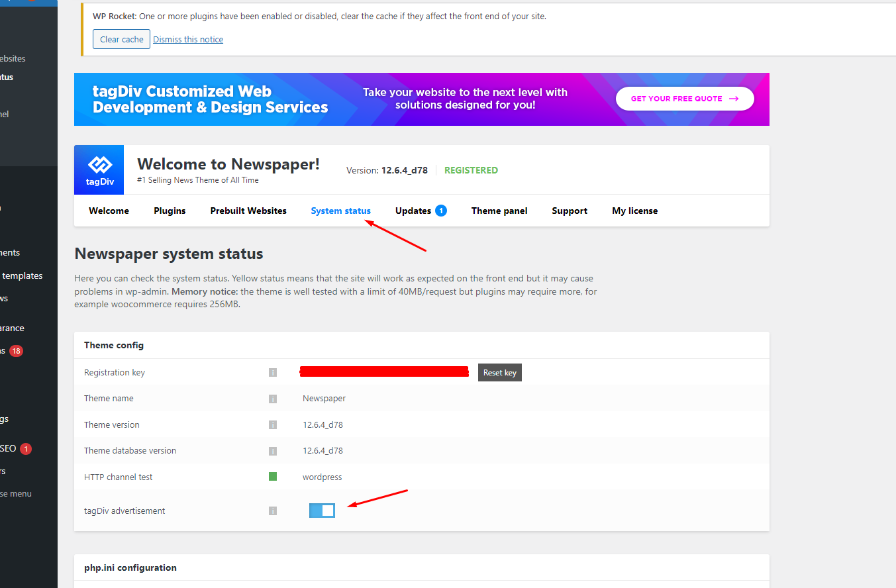This screenshot has height=588, width=896.
Task: Click the Theme version value 12.6.4_d78
Action: [x=323, y=424]
